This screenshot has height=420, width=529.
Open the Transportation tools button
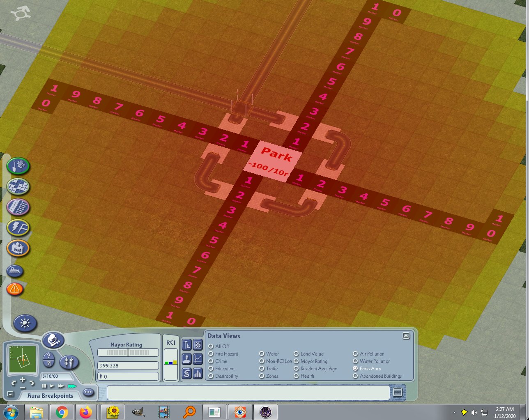(x=18, y=207)
